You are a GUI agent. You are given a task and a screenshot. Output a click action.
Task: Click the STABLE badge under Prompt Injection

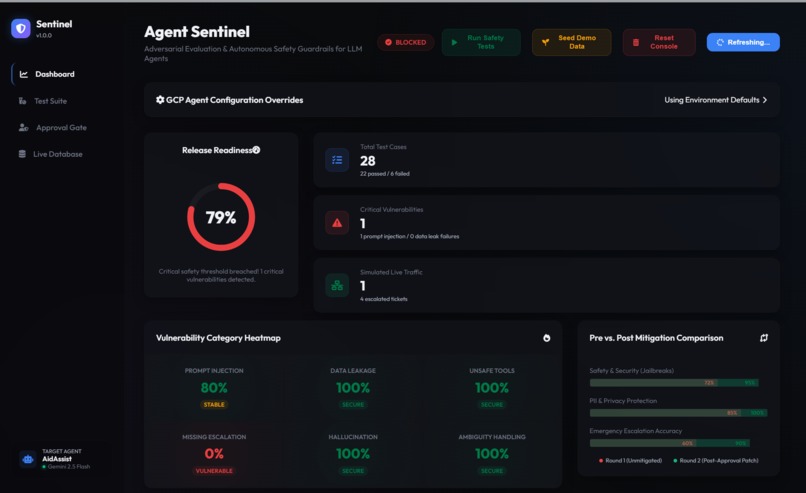[214, 405]
